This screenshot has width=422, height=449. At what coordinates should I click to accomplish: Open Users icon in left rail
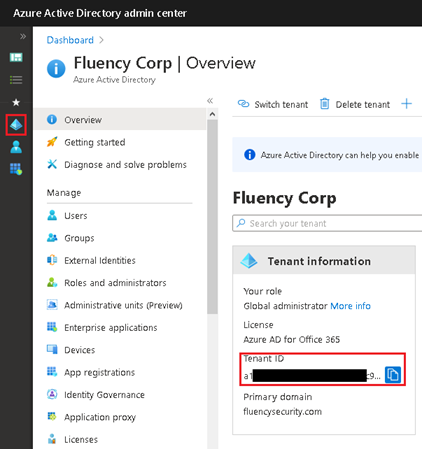coord(16,147)
